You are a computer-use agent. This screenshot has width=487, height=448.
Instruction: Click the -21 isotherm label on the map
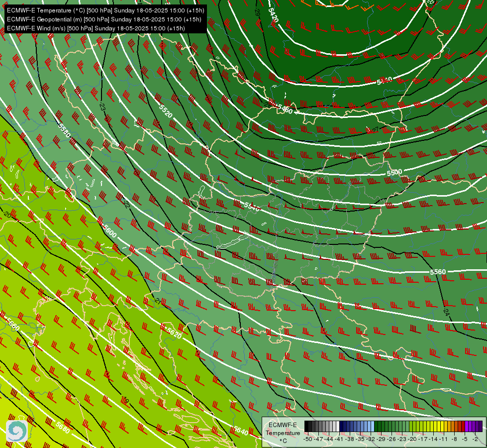coord(158,301)
